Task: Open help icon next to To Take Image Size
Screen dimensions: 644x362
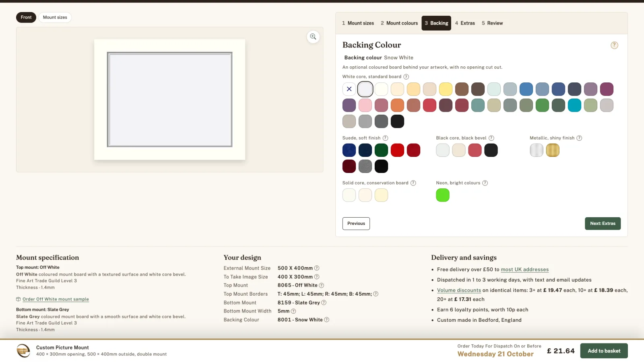Action: tap(317, 277)
